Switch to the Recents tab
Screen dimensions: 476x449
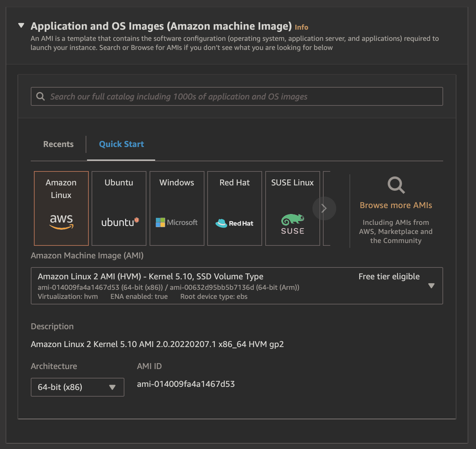(x=58, y=144)
